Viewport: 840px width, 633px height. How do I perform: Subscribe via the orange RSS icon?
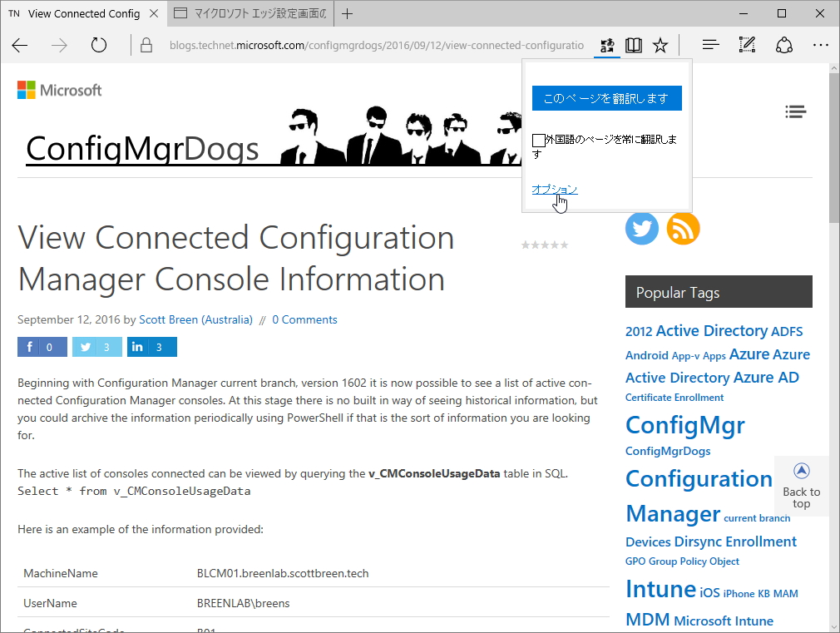pos(683,228)
